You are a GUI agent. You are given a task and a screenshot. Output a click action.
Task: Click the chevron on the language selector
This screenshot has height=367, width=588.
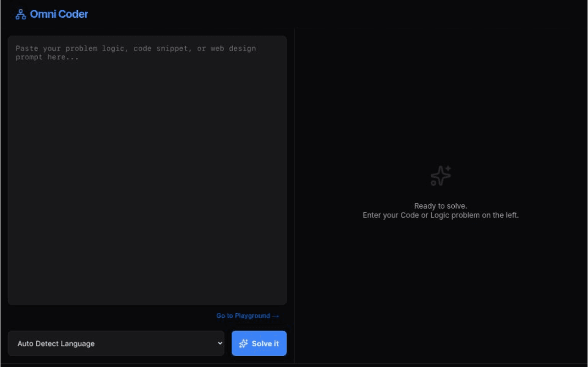(x=221, y=343)
